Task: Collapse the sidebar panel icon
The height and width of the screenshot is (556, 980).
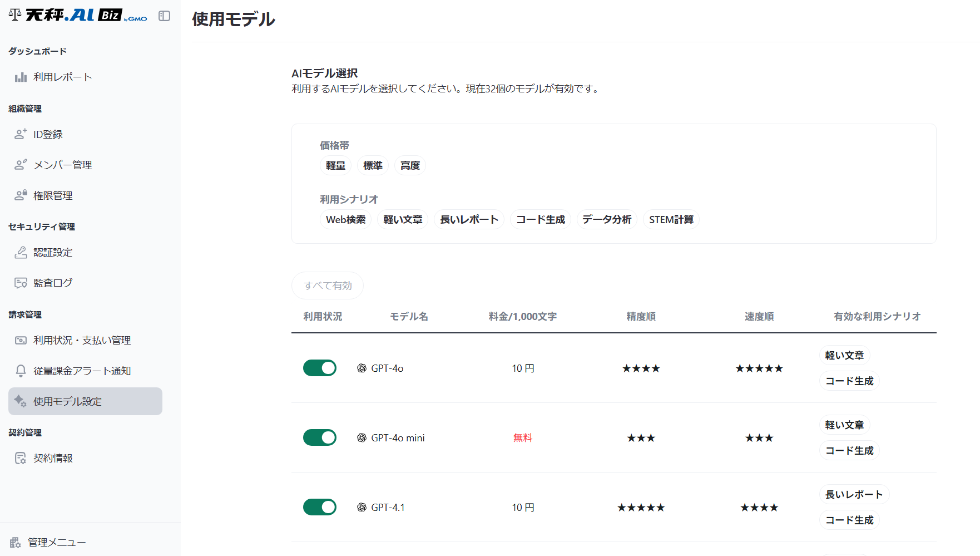Action: point(164,16)
